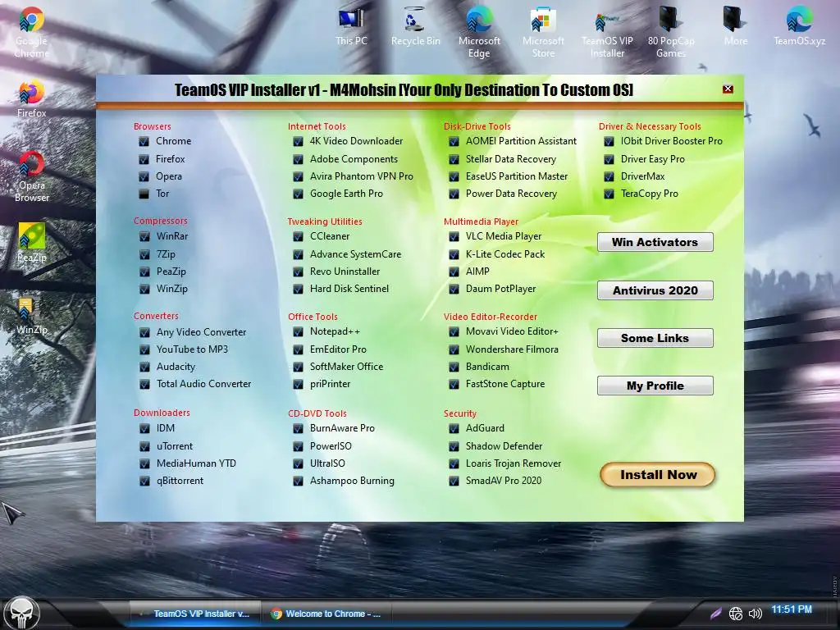Switch to Welcome to Chrome taskbar item
Image resolution: width=840 pixels, height=630 pixels.
(x=326, y=614)
